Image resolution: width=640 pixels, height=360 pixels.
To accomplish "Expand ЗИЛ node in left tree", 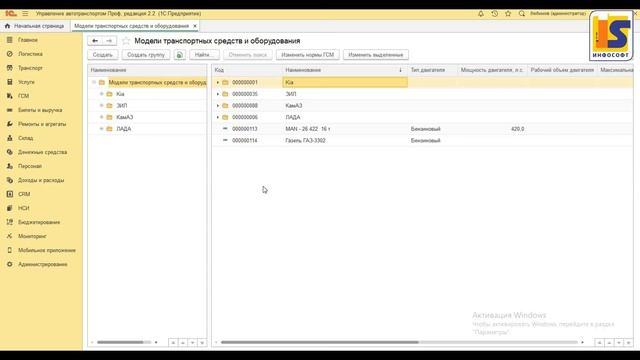I will click(102, 105).
